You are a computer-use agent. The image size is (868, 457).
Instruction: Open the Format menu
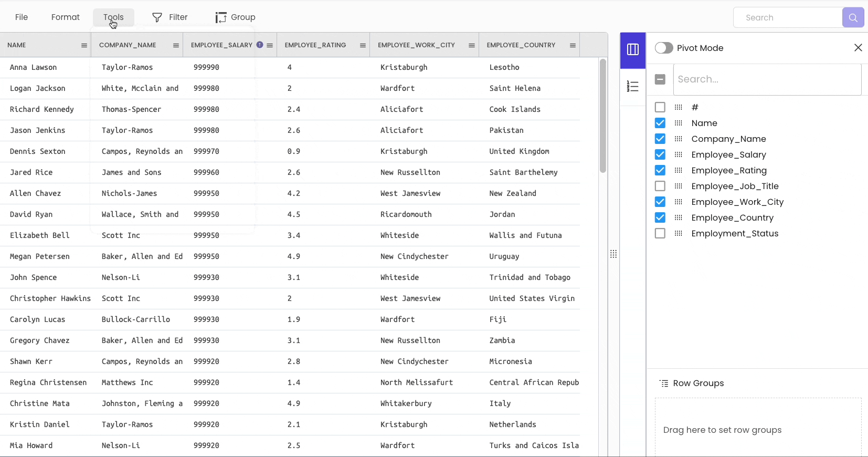[66, 17]
